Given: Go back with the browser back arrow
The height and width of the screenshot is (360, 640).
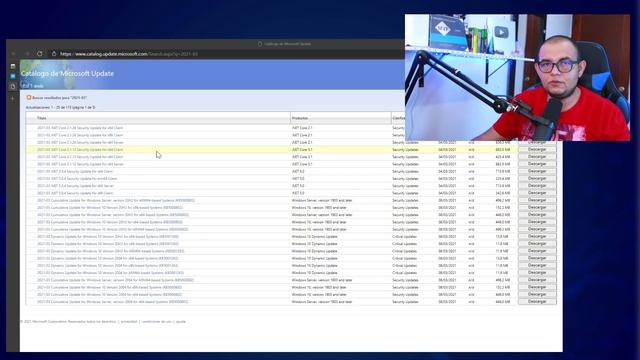Looking at the screenshot, I should (13, 54).
